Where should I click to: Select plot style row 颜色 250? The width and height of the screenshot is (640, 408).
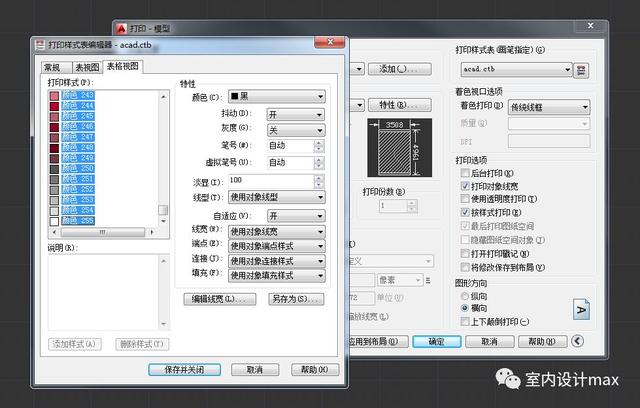(78, 168)
